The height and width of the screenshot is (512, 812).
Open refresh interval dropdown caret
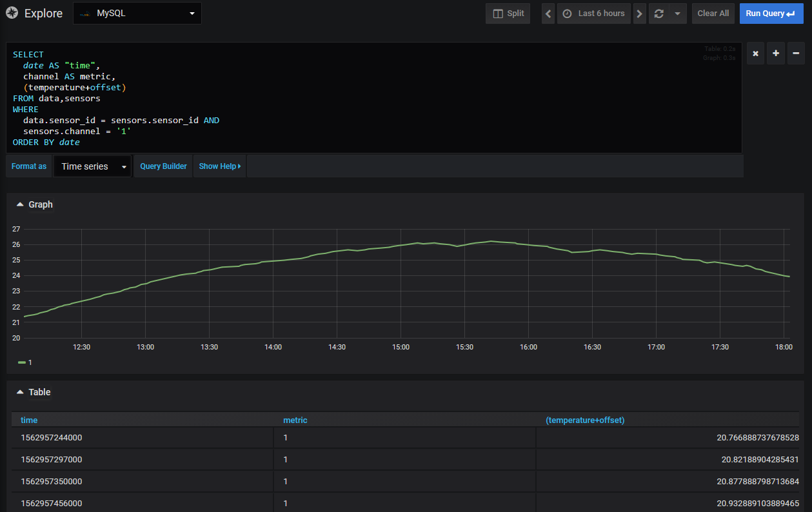coord(677,14)
